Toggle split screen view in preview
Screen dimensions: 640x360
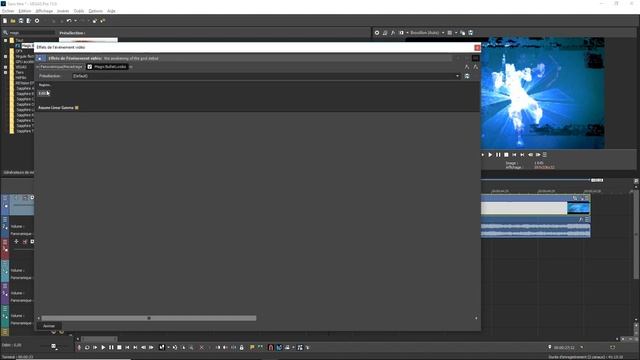point(401,33)
